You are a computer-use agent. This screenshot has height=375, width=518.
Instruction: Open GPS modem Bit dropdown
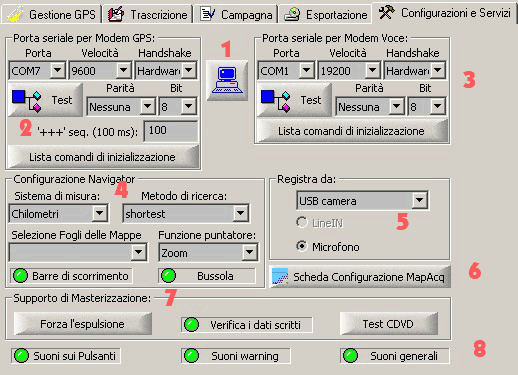click(189, 107)
